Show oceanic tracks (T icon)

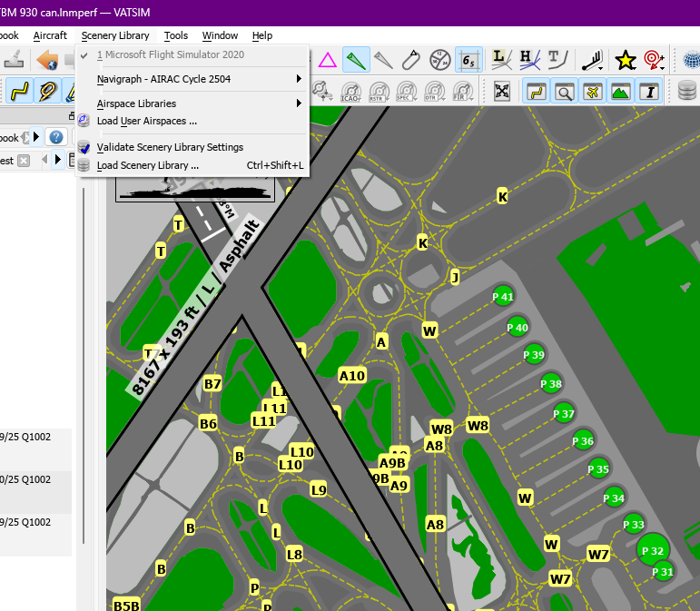tap(558, 60)
